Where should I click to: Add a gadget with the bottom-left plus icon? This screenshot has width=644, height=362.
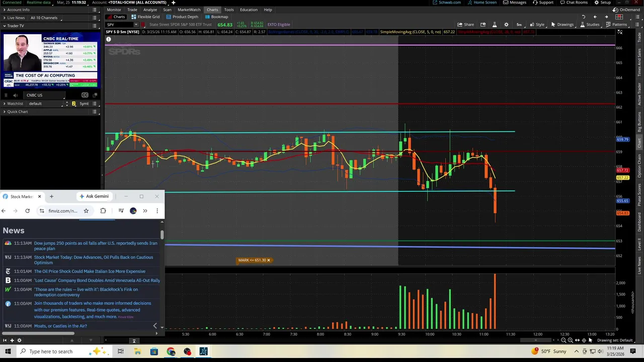click(12, 340)
